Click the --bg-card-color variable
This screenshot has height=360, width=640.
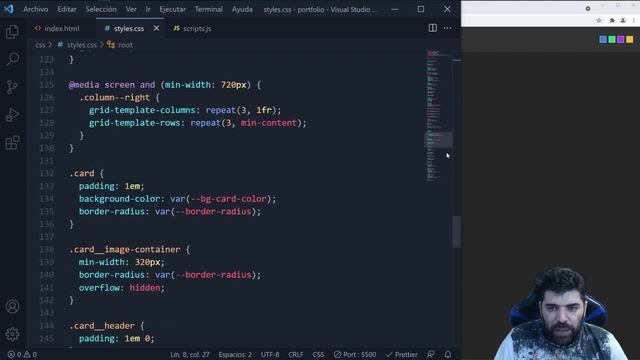(229, 198)
